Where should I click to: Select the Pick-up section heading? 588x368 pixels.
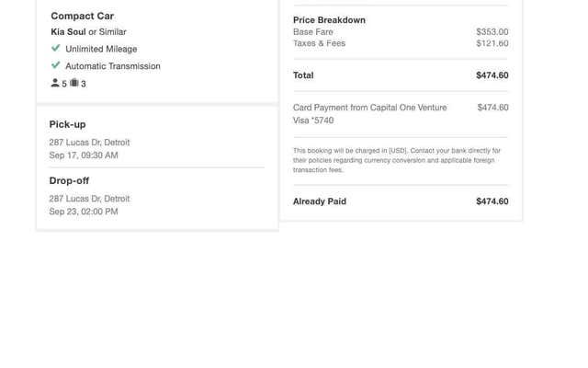click(67, 124)
